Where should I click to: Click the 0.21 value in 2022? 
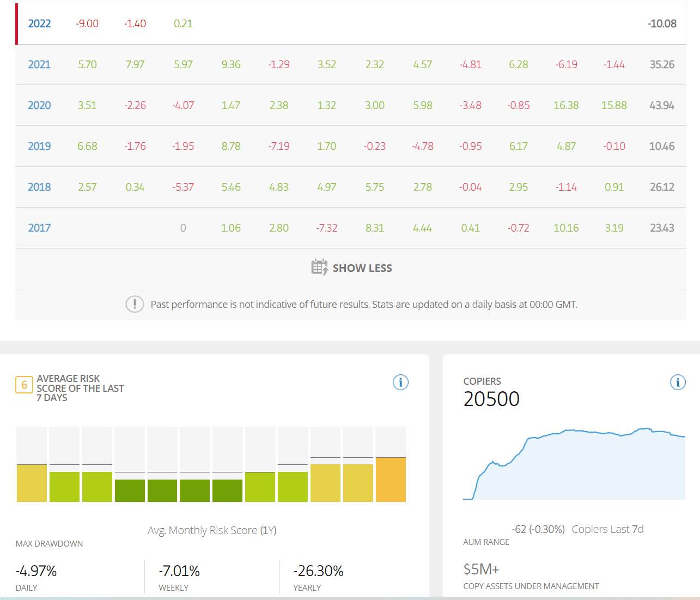click(x=183, y=23)
